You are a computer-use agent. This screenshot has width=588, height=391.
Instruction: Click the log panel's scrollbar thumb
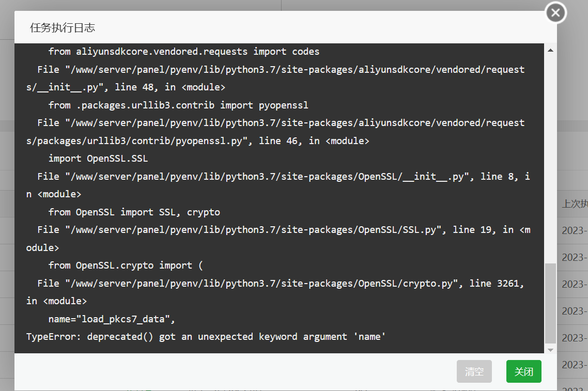[x=550, y=303]
